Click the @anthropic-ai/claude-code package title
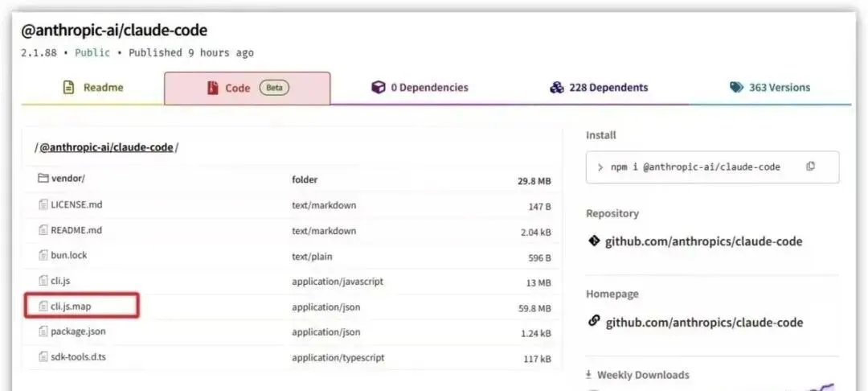Image resolution: width=868 pixels, height=391 pixels. (114, 31)
